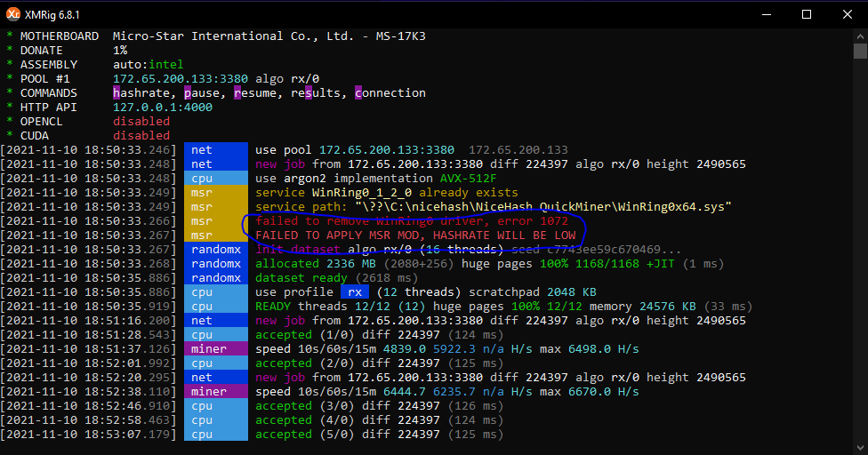Click the MOTHERBOARD label

[60, 36]
